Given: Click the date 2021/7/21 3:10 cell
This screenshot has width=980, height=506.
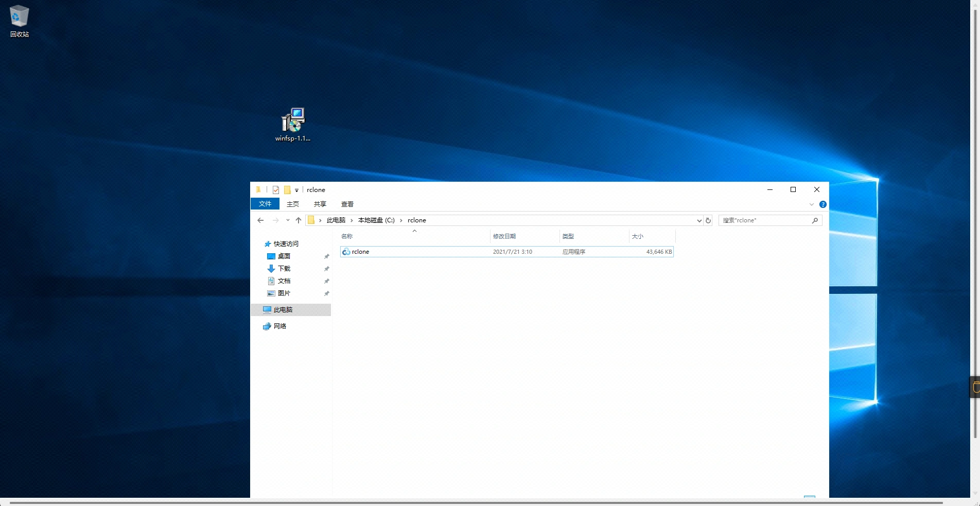Looking at the screenshot, I should pyautogui.click(x=513, y=252).
